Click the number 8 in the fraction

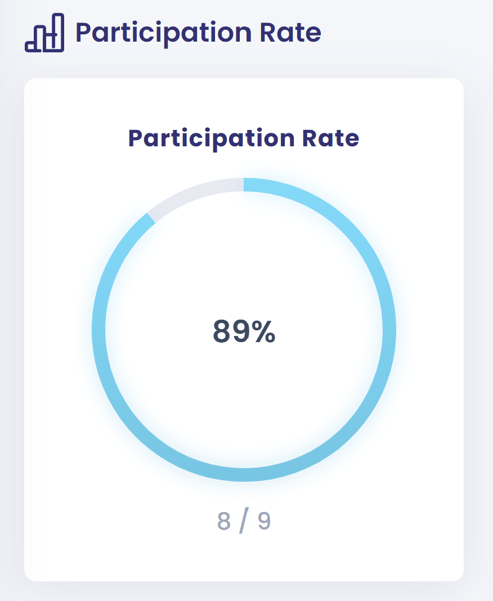point(224,521)
